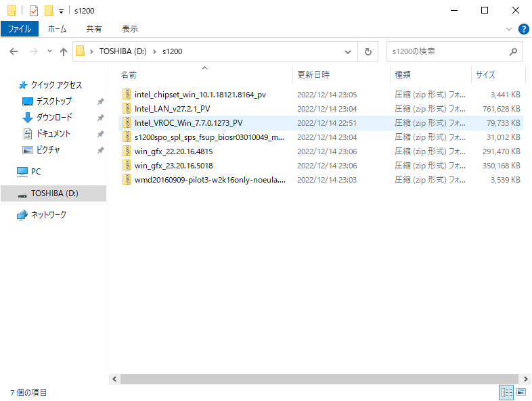Click the pin icon next to デスクトップ

point(100,101)
